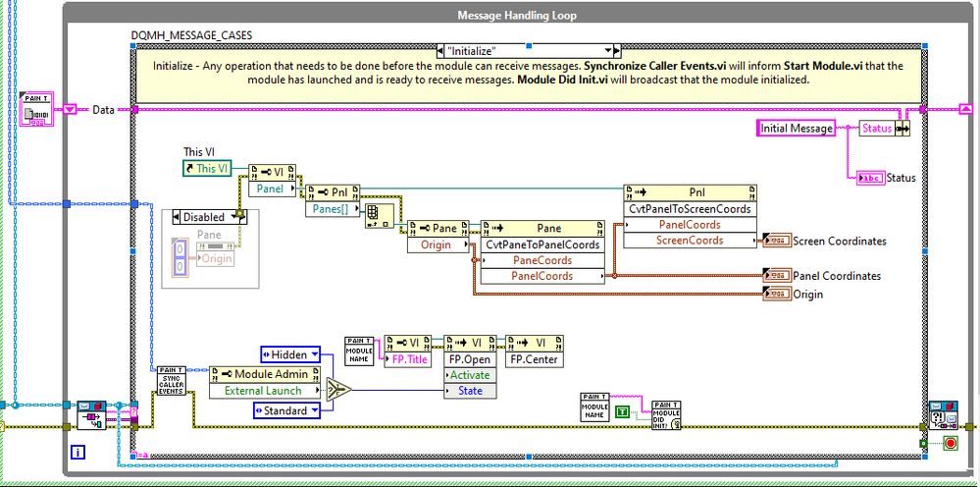The height and width of the screenshot is (487, 980).
Task: Click the right shift register on Data wire
Action: (x=967, y=110)
